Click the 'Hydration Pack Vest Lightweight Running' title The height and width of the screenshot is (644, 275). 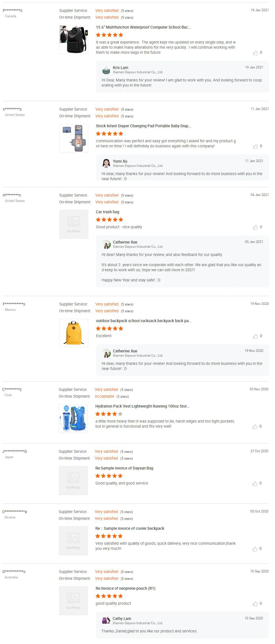click(x=142, y=406)
